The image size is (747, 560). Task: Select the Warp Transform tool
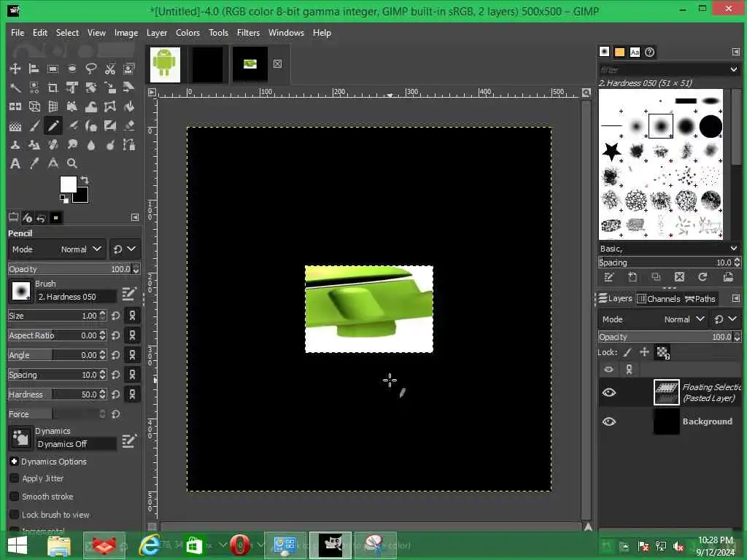pyautogui.click(x=91, y=106)
